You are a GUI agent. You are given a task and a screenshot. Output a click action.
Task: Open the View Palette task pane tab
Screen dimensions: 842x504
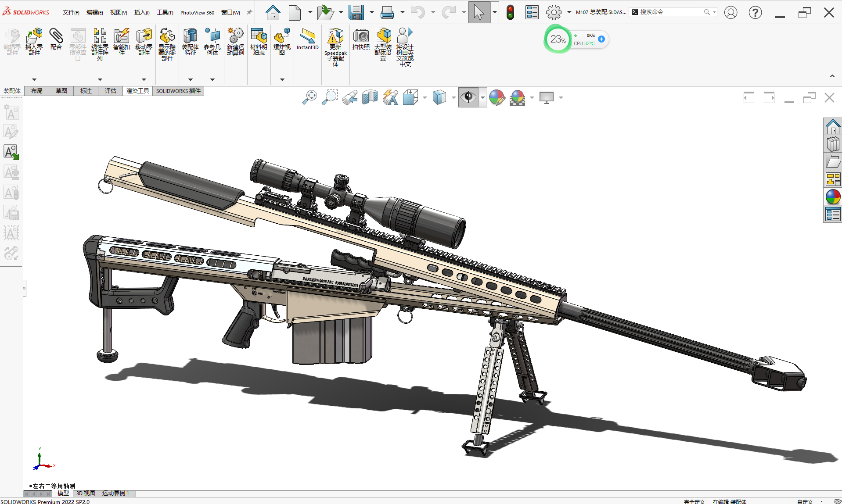833,179
